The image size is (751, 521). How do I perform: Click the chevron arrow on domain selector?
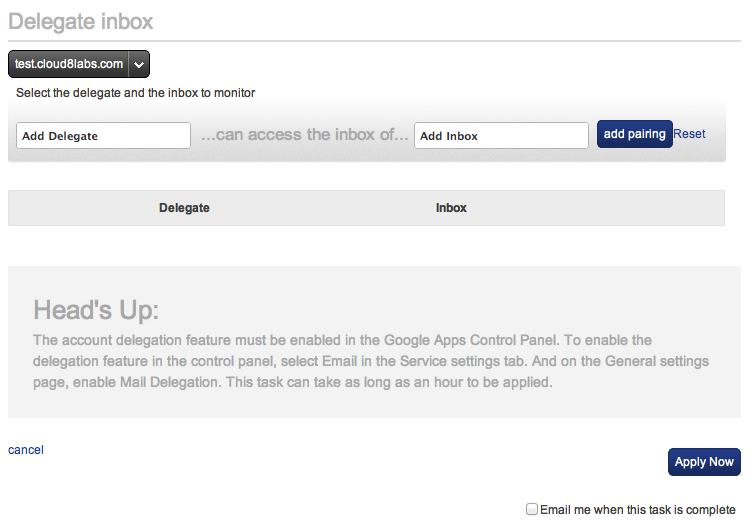coord(139,64)
